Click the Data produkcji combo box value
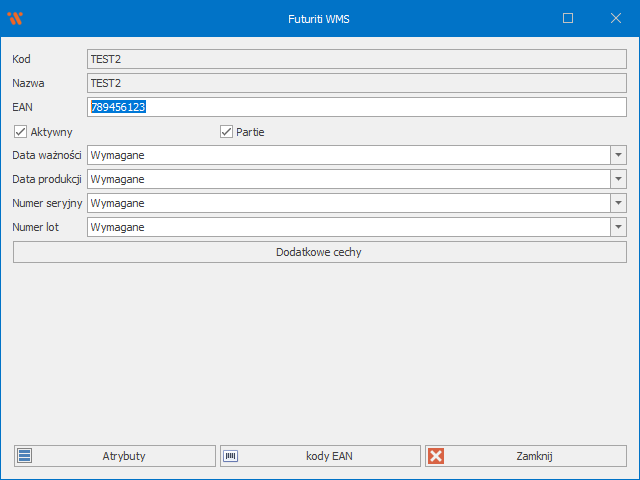This screenshot has height=480, width=640. click(x=349, y=179)
